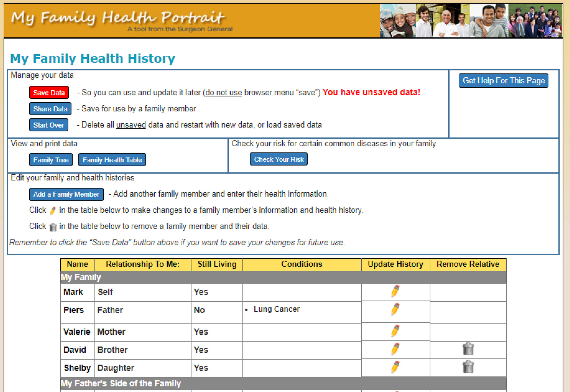Select the Lung Cancer condition entry

[x=277, y=309]
